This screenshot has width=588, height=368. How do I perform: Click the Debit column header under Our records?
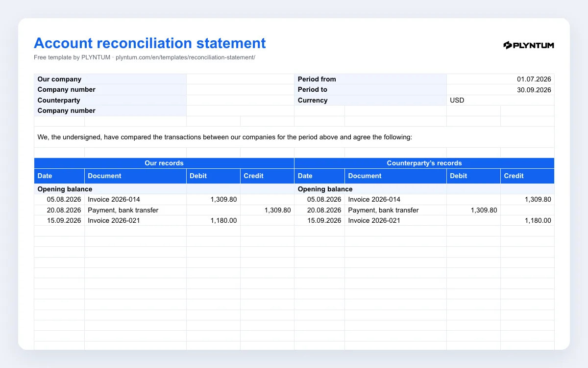(214, 176)
